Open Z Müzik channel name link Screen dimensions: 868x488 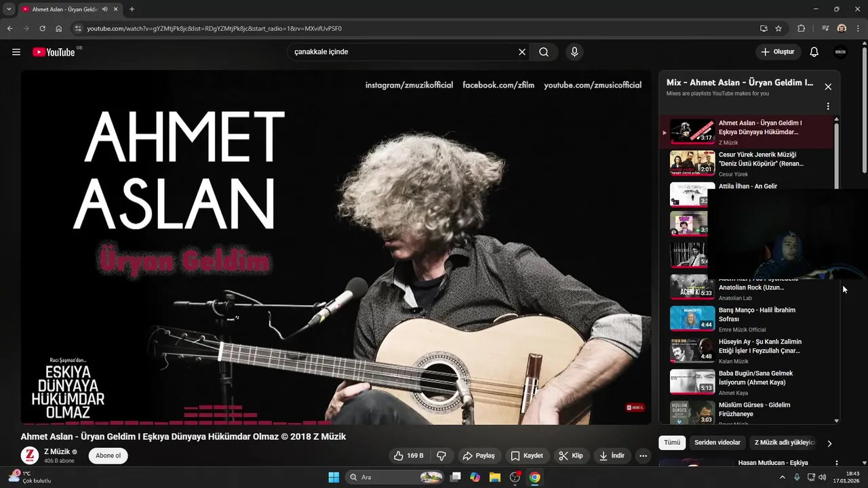pos(57,452)
